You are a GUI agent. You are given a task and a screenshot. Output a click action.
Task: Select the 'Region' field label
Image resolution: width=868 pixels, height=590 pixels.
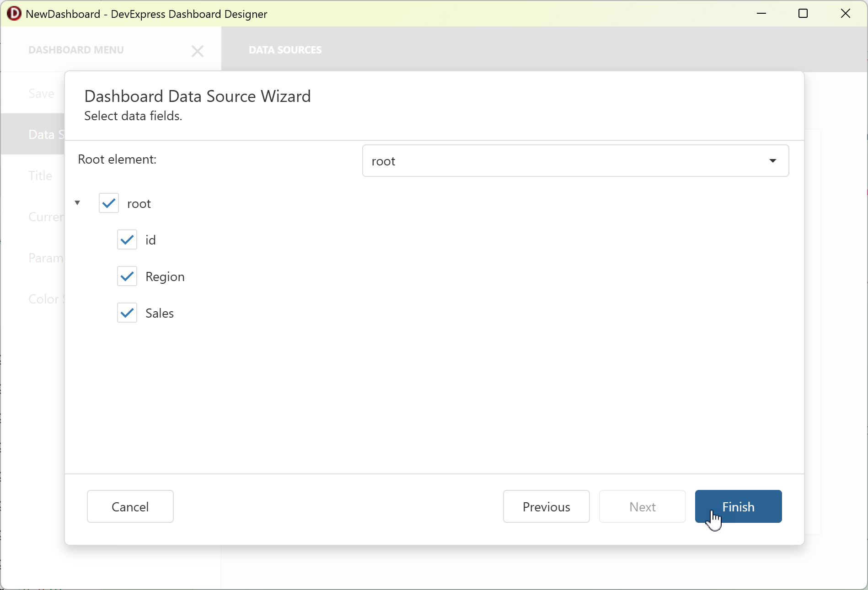point(165,276)
